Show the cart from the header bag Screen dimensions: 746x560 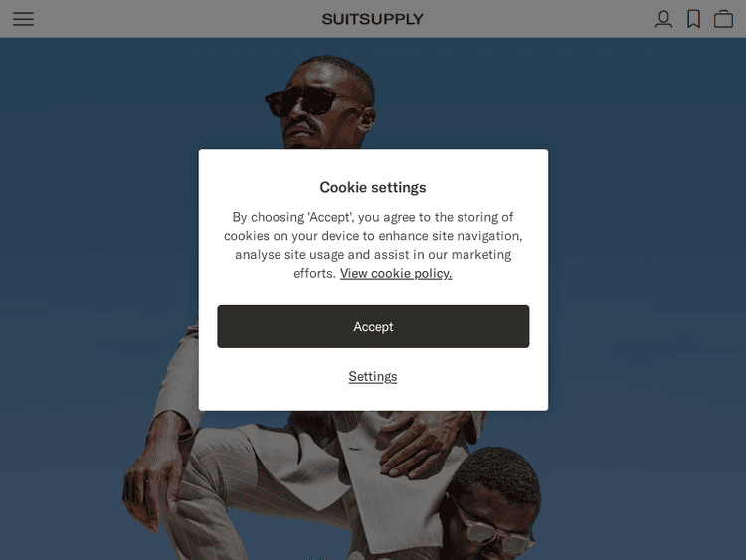click(x=723, y=19)
